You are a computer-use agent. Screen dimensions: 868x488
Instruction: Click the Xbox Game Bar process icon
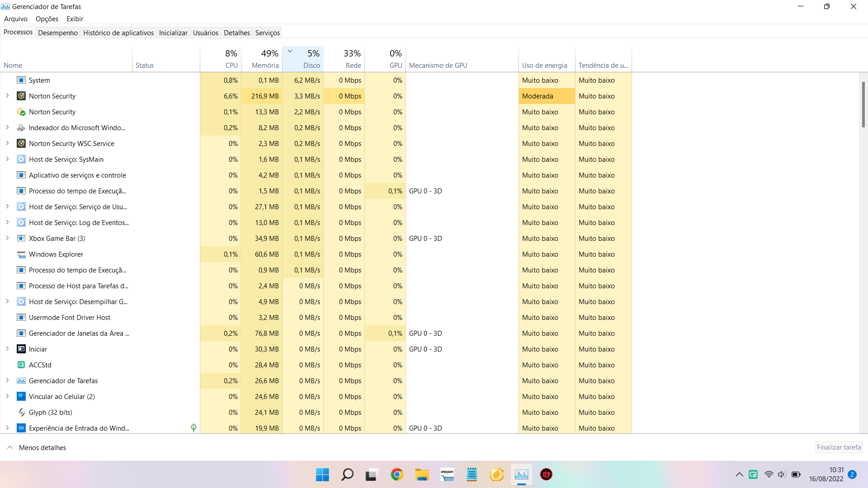pyautogui.click(x=21, y=238)
